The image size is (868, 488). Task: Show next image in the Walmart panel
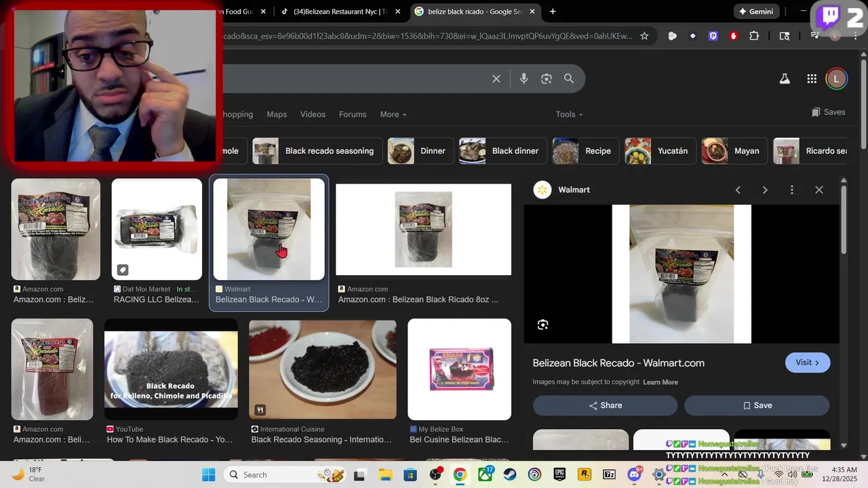point(765,190)
